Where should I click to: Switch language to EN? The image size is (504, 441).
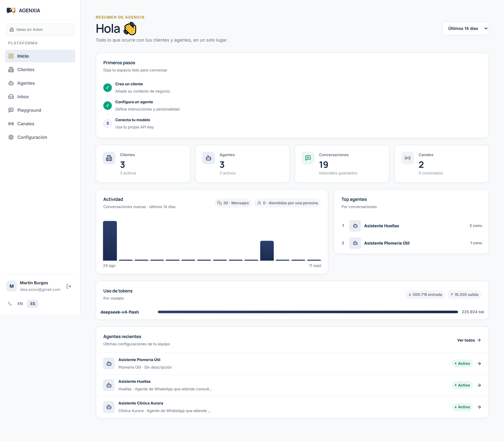[20, 304]
